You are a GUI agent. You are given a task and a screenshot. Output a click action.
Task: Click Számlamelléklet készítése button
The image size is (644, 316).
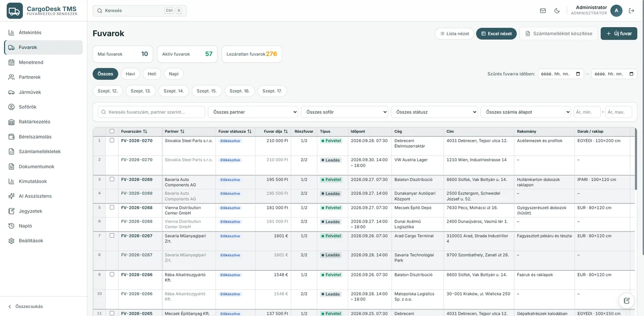(x=558, y=34)
